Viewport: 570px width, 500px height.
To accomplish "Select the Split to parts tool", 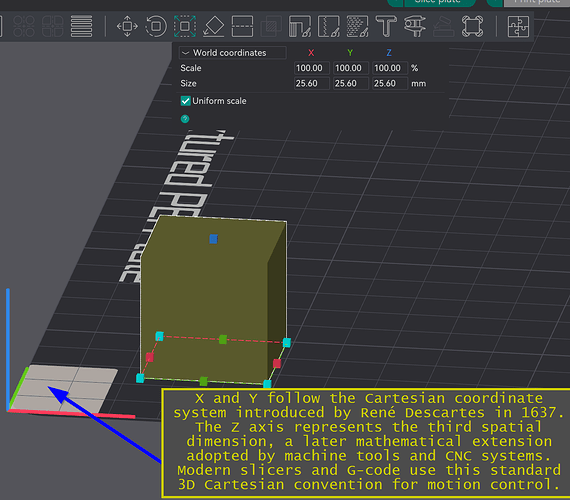I will (53, 26).
